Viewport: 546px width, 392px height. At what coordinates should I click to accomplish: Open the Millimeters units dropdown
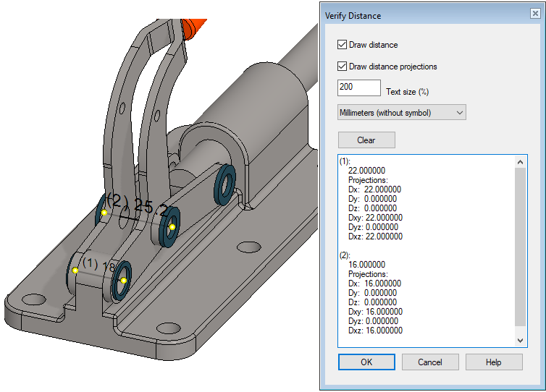click(402, 113)
